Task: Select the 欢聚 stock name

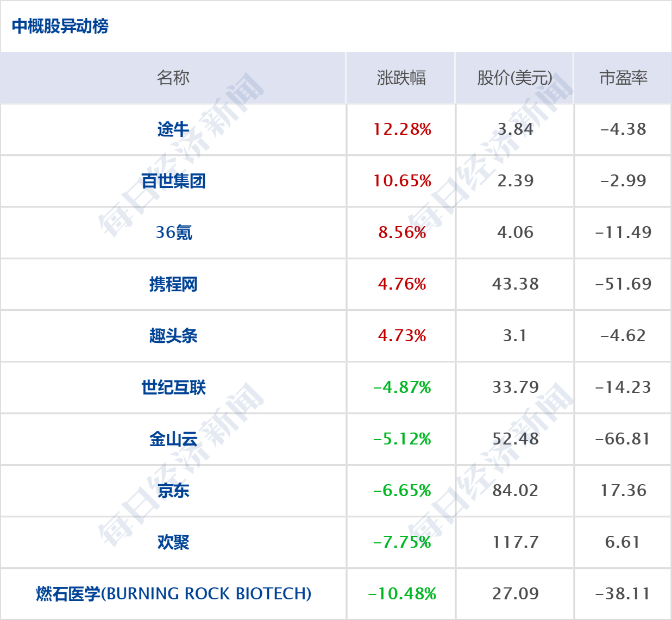Action: click(x=173, y=542)
